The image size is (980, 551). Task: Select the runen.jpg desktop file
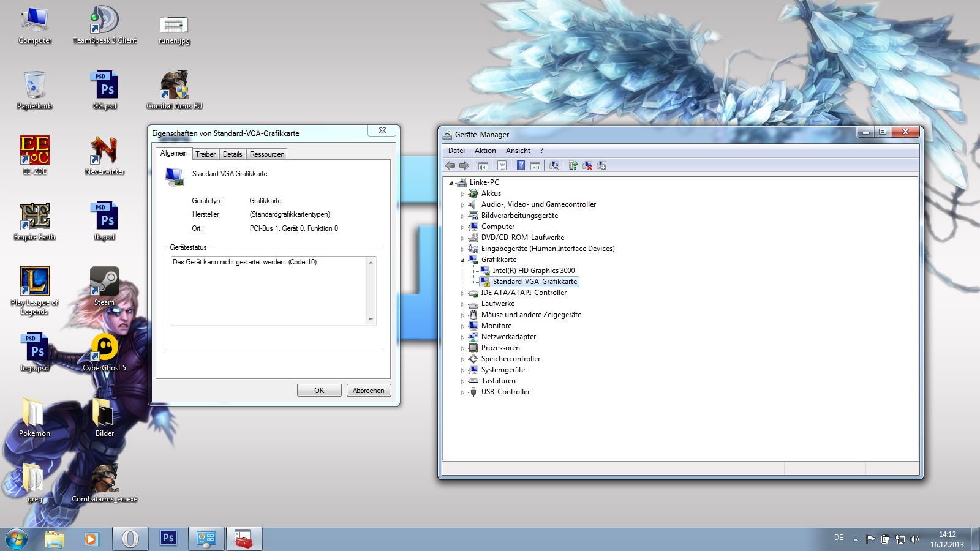(175, 29)
